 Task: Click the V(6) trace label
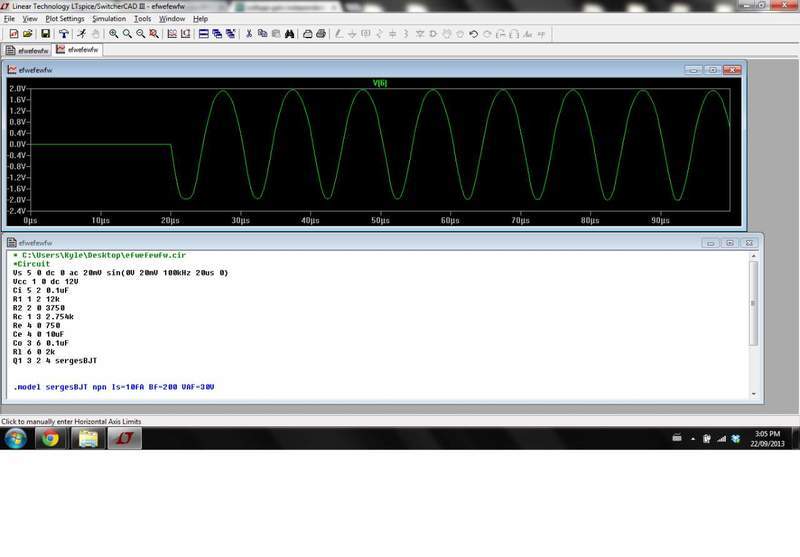(x=379, y=83)
